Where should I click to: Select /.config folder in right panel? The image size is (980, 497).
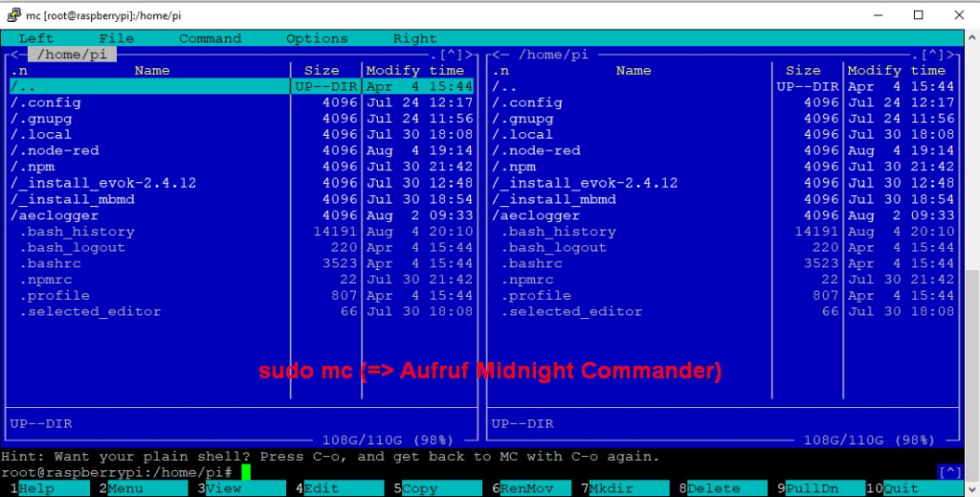(724, 102)
